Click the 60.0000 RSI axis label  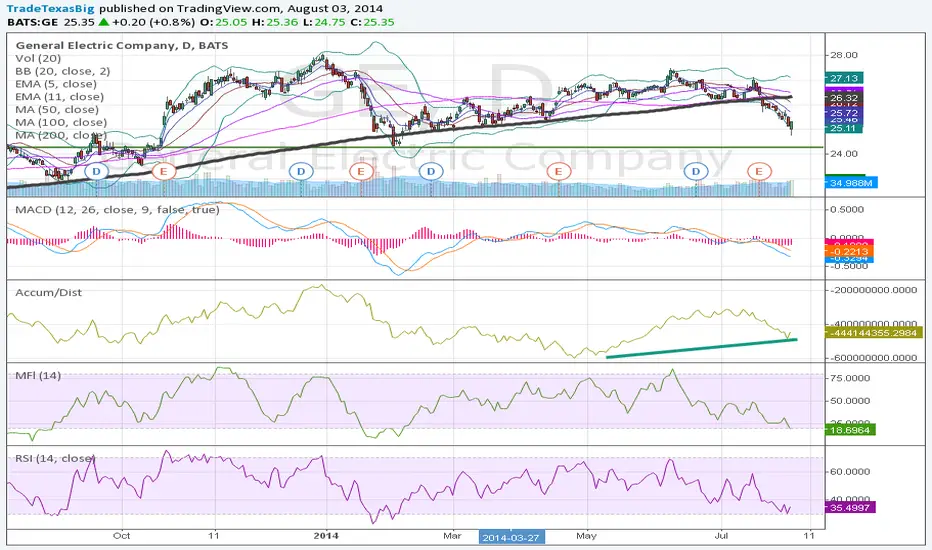click(850, 472)
